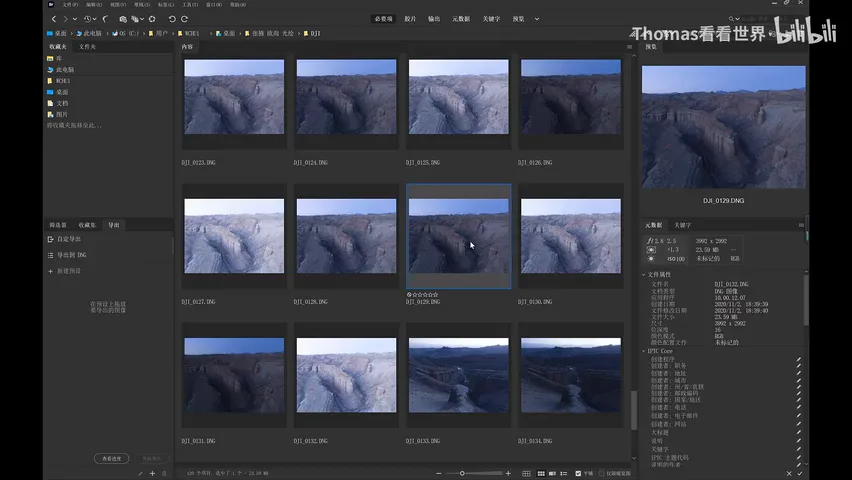
Task: Switch to the 关键字 tab in metadata panel
Action: click(x=682, y=225)
